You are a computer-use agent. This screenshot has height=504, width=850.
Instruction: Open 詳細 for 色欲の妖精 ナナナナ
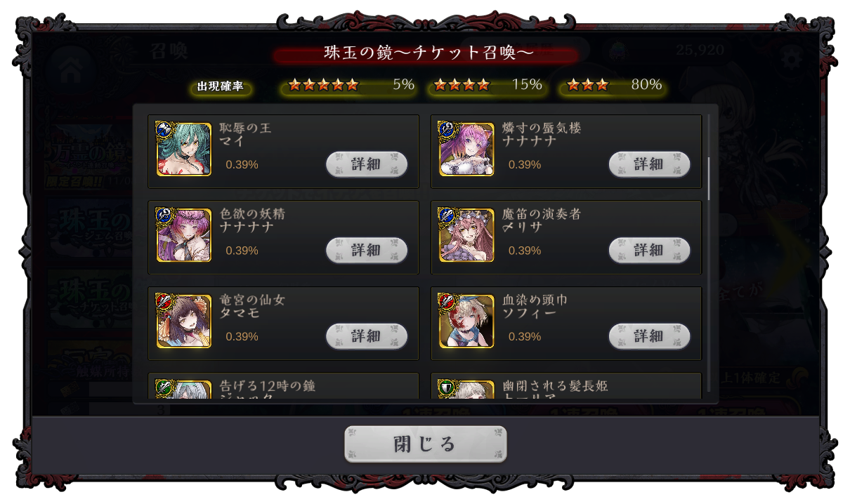[367, 250]
